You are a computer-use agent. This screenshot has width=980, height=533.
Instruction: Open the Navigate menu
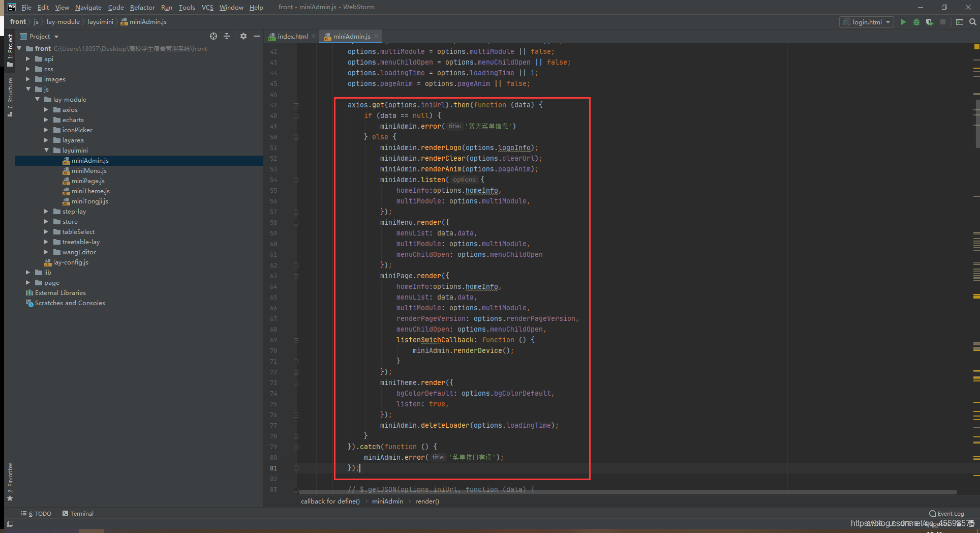click(88, 7)
